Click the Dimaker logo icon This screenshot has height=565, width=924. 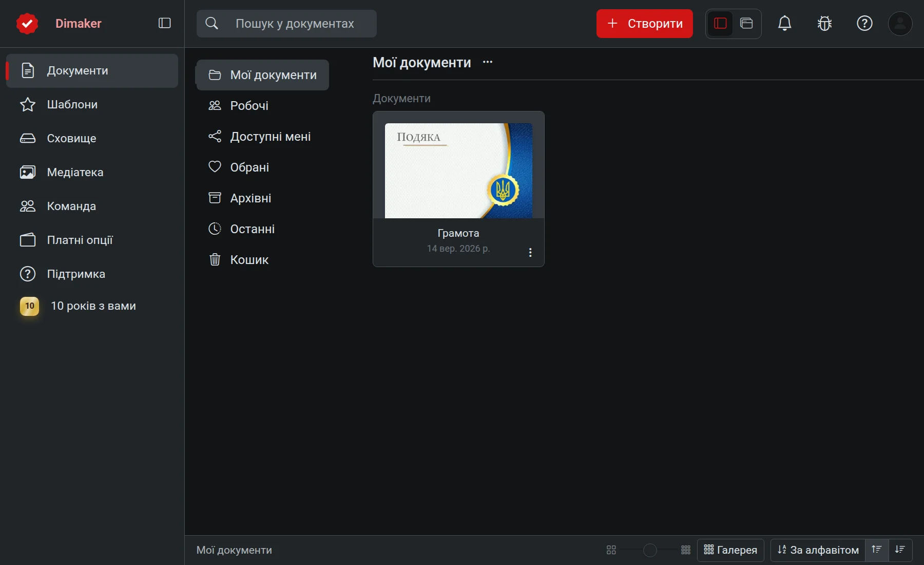pyautogui.click(x=27, y=24)
